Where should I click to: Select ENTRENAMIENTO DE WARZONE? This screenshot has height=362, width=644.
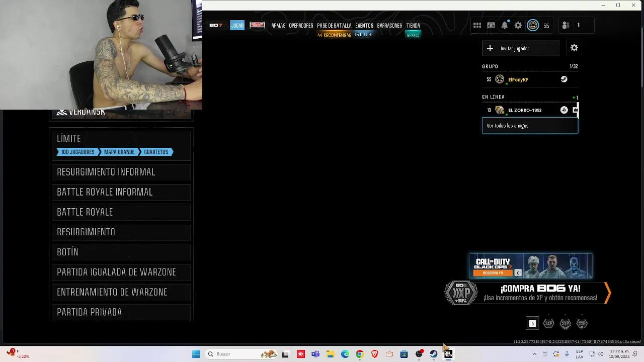click(121, 292)
